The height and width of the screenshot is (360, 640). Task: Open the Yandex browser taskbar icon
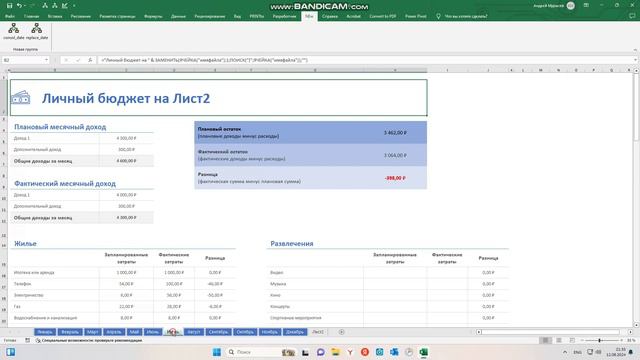coord(350,352)
